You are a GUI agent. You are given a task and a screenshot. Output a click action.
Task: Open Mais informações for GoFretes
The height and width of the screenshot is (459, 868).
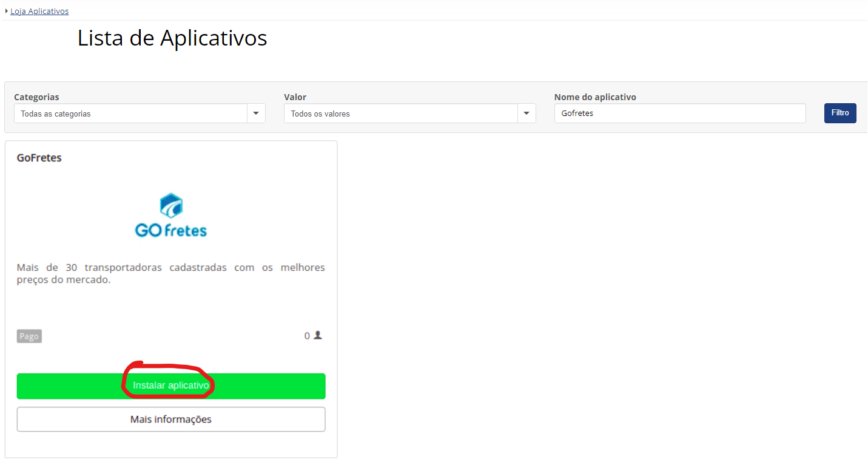pyautogui.click(x=171, y=420)
